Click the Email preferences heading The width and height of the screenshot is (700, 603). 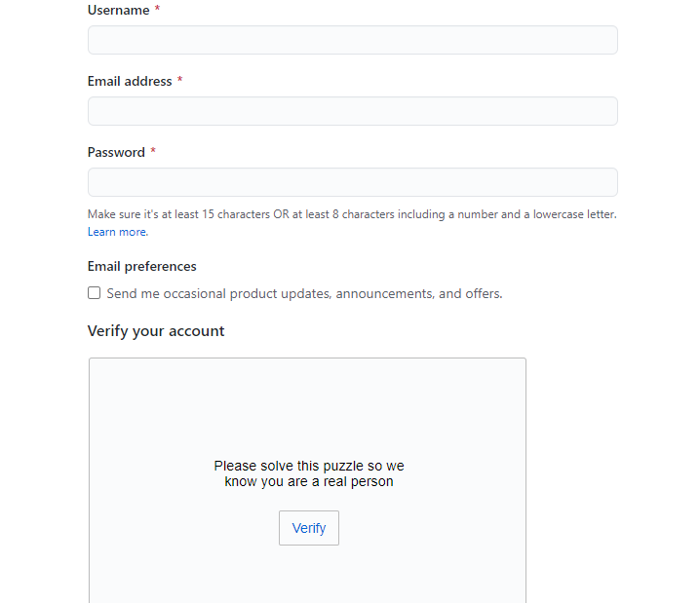[141, 266]
